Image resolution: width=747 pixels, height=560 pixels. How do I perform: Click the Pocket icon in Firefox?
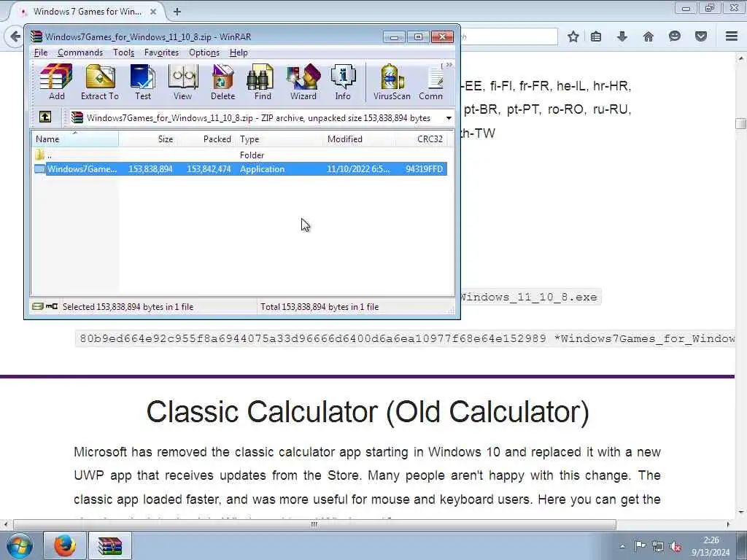701,36
